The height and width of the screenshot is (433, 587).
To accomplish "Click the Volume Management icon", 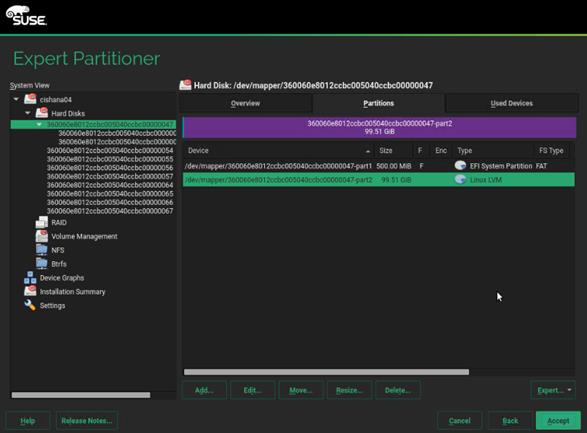I will pos(42,236).
